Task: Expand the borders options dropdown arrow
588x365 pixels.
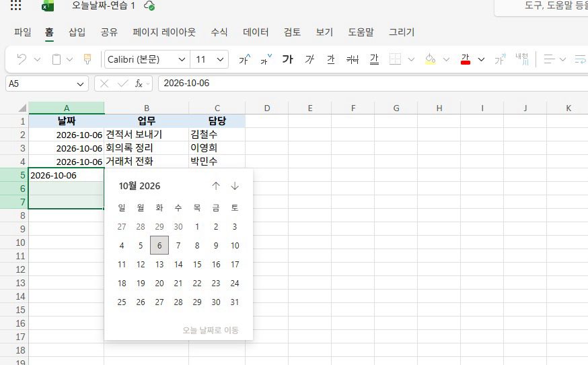Action: tap(411, 59)
